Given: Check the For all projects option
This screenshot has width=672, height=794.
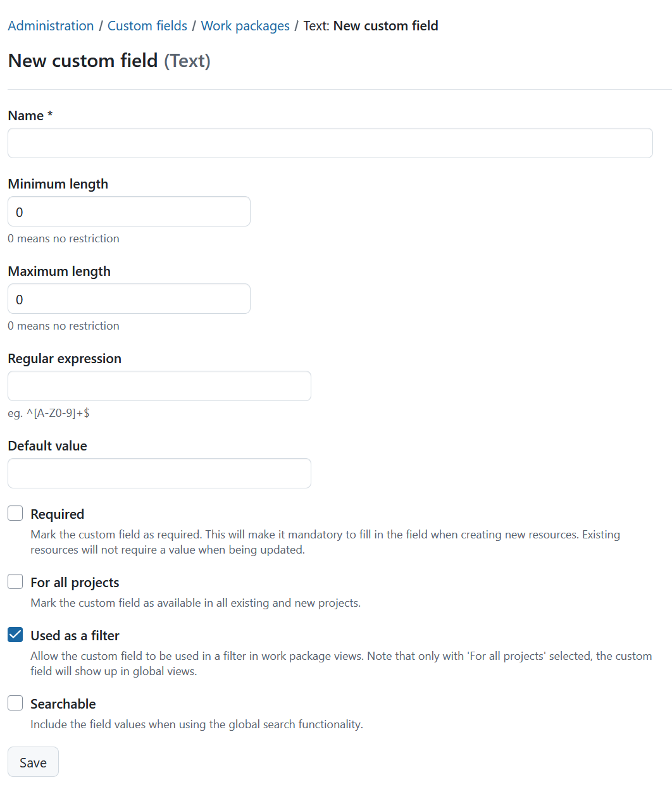Looking at the screenshot, I should coord(15,581).
